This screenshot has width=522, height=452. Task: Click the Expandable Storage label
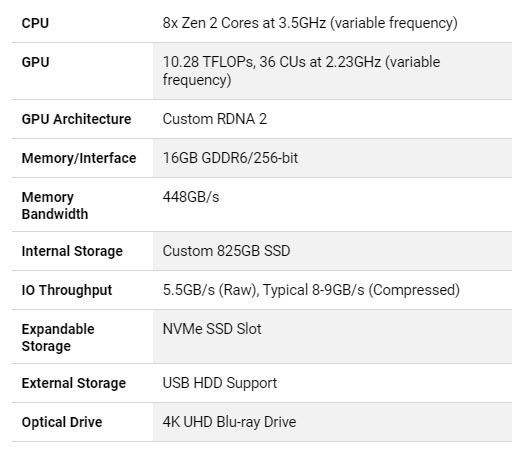[x=58, y=338]
